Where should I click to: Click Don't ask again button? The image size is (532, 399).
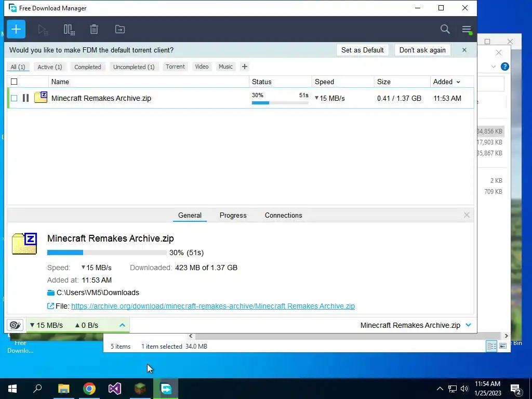click(422, 50)
